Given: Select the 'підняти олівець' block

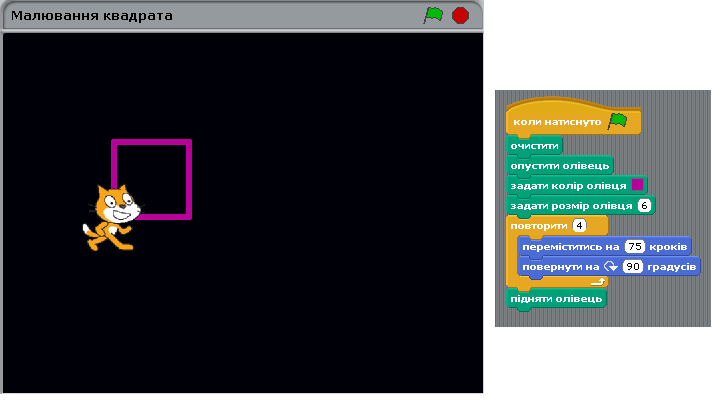Looking at the screenshot, I should tap(556, 299).
